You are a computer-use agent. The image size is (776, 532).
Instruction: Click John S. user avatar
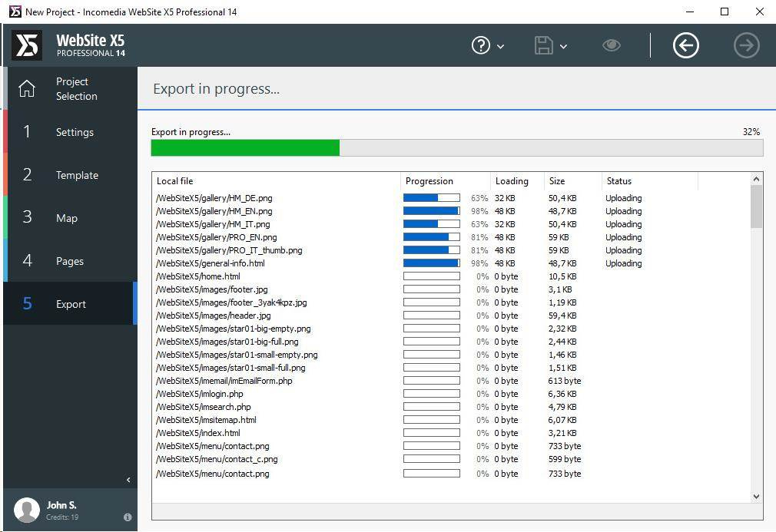click(x=27, y=510)
